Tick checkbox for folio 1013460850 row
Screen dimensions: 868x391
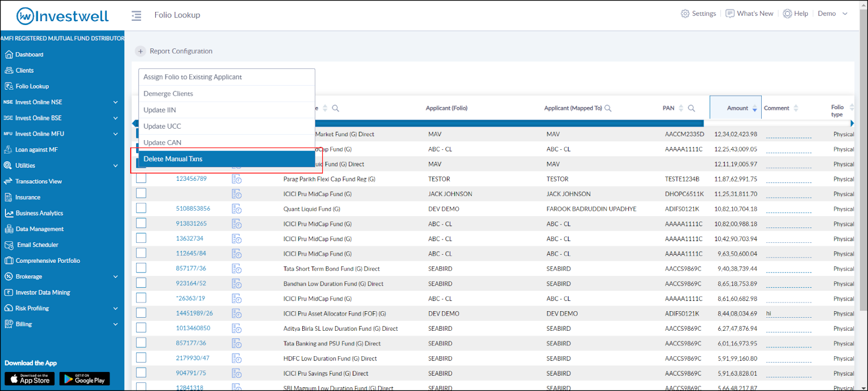[141, 327]
